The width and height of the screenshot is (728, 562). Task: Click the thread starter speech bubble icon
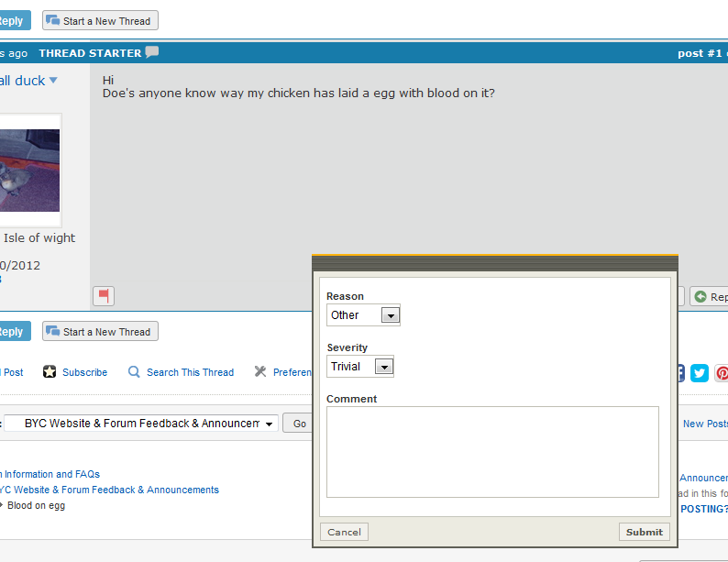pos(152,52)
